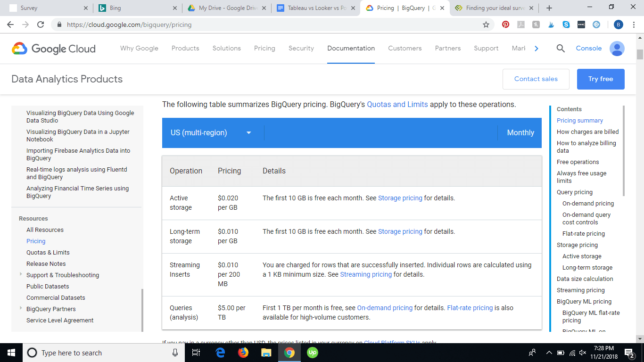Bookmark this page with the star icon

click(x=486, y=25)
